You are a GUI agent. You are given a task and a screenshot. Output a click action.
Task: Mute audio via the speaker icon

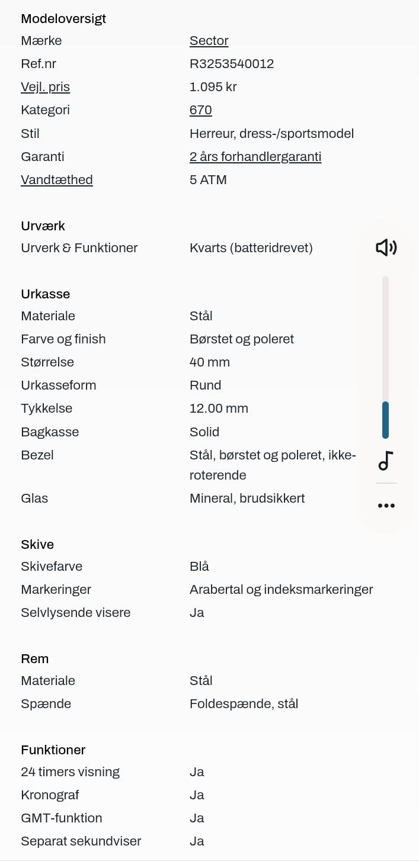pyautogui.click(x=386, y=247)
